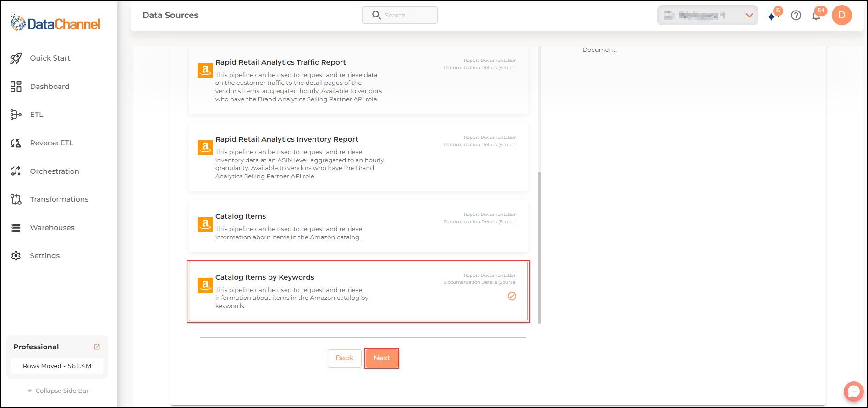868x408 pixels.
Task: Focus the Search input field
Action: tap(400, 15)
